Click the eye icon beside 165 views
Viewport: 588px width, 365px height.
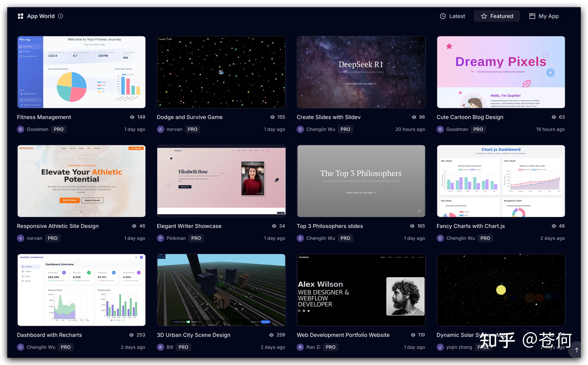[x=412, y=226]
